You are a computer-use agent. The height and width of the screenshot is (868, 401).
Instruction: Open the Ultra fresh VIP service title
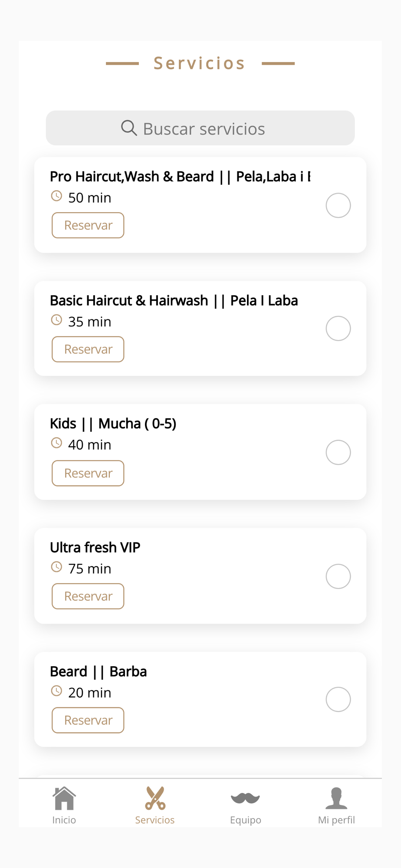(95, 548)
